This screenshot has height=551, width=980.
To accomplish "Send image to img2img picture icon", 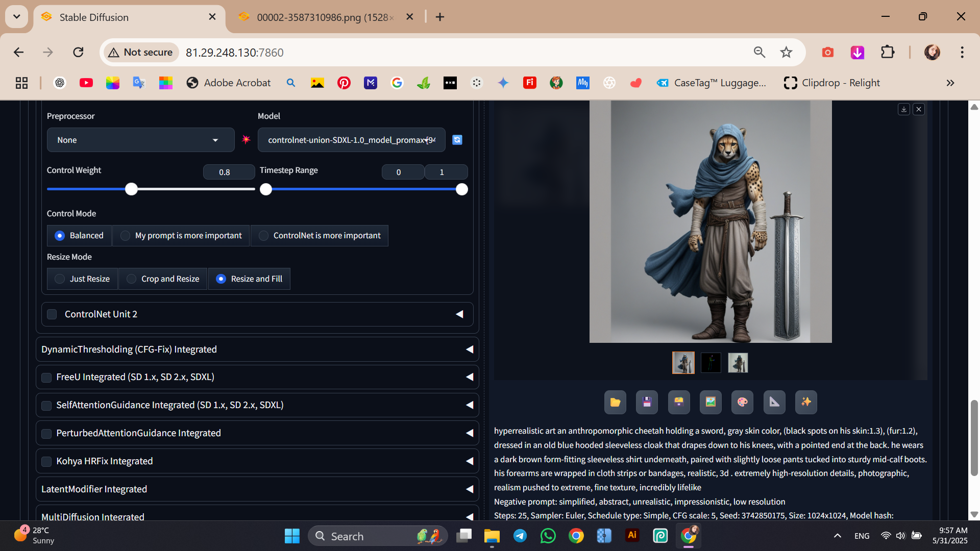I will pyautogui.click(x=710, y=403).
